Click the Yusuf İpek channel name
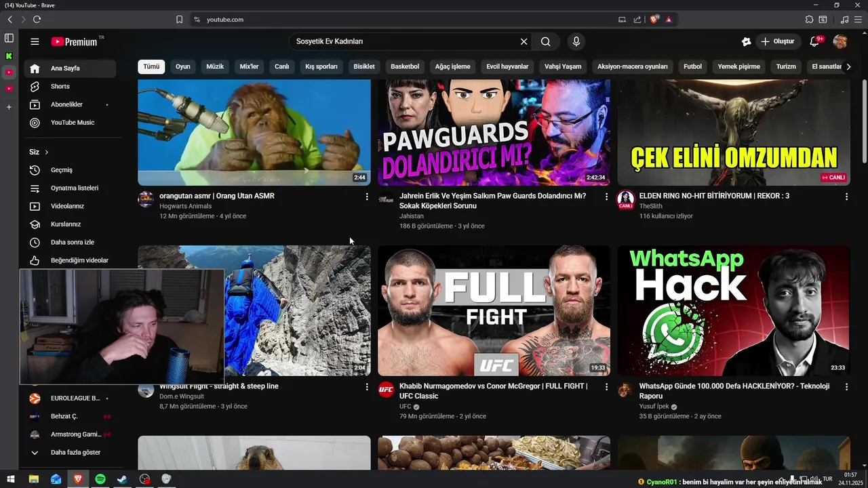 pyautogui.click(x=654, y=407)
